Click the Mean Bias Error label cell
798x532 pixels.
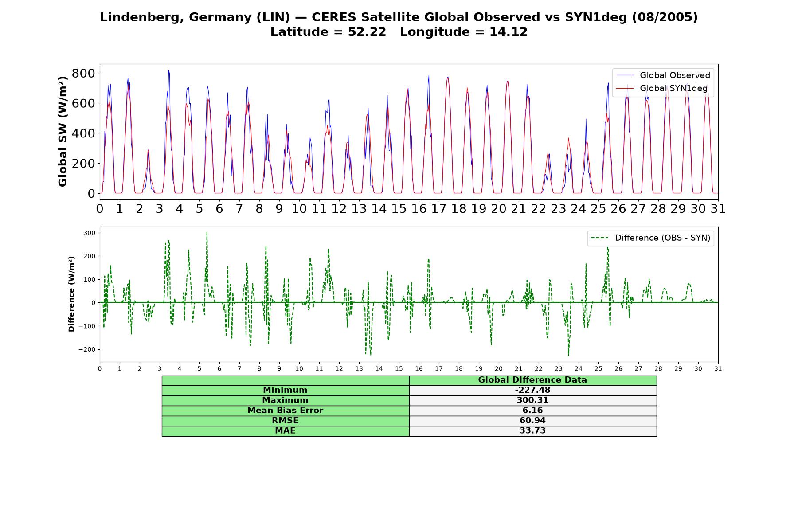pos(285,411)
